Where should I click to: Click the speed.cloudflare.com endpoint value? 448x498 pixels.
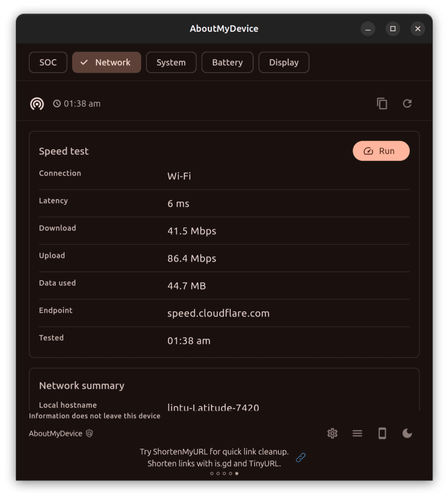pyautogui.click(x=218, y=314)
